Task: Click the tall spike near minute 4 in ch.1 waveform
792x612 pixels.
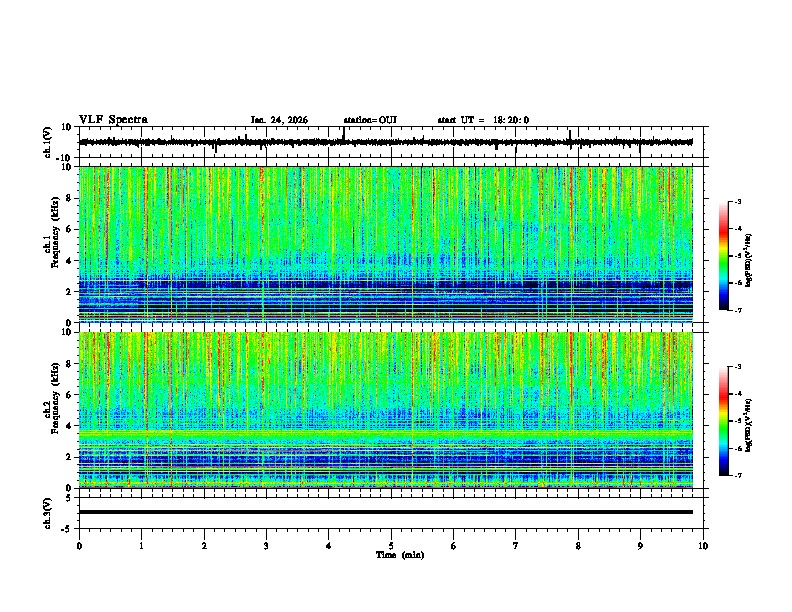Action: [x=344, y=133]
